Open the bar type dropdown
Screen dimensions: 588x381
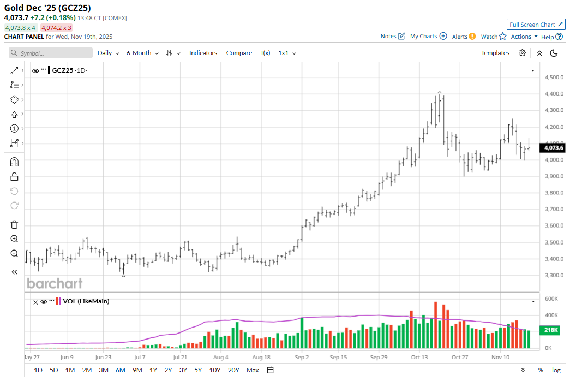pos(173,53)
